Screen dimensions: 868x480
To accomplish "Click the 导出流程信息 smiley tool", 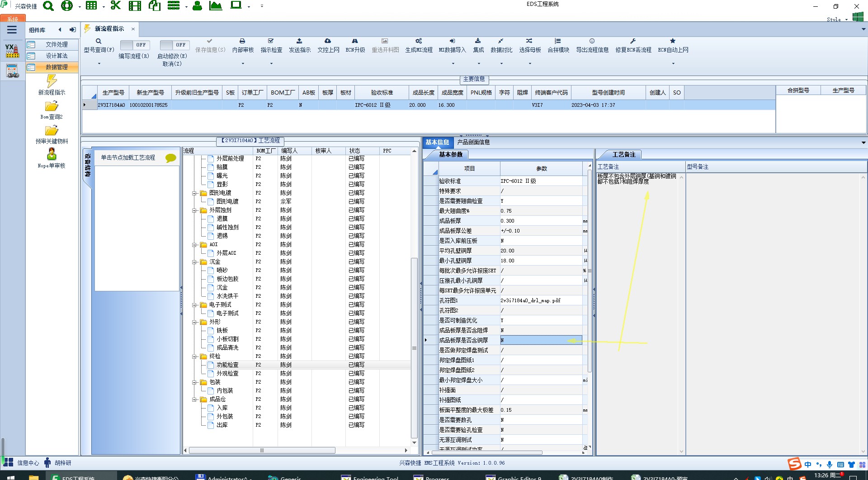I will coord(592,46).
